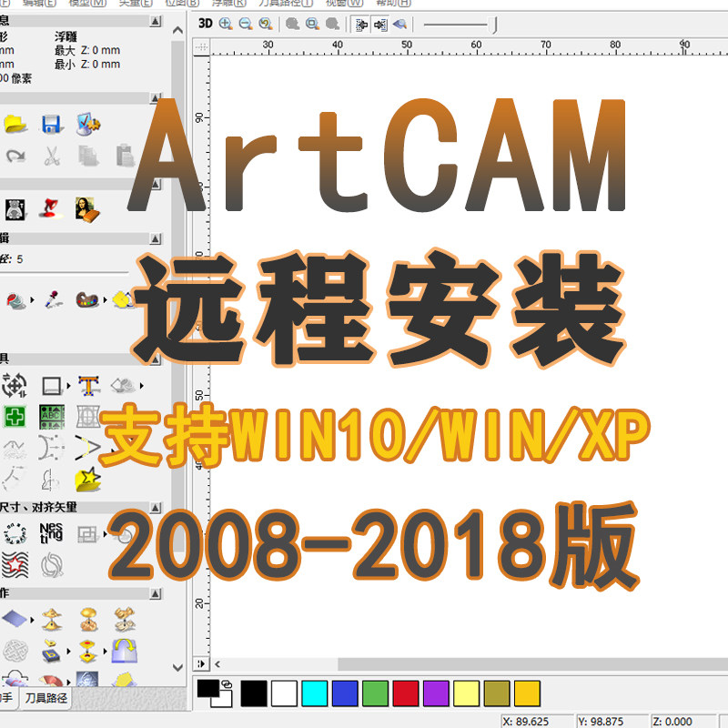Click the zoom out magnifier icon

coord(246,24)
